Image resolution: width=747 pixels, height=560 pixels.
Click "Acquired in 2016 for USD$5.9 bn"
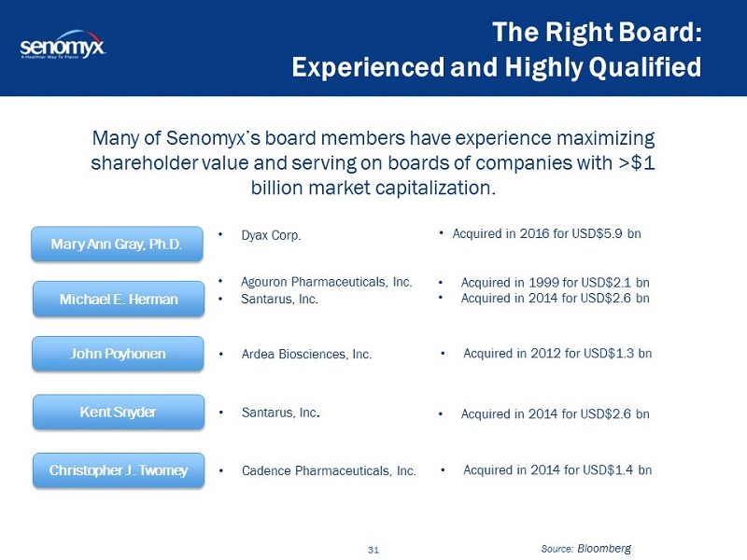[x=546, y=232]
